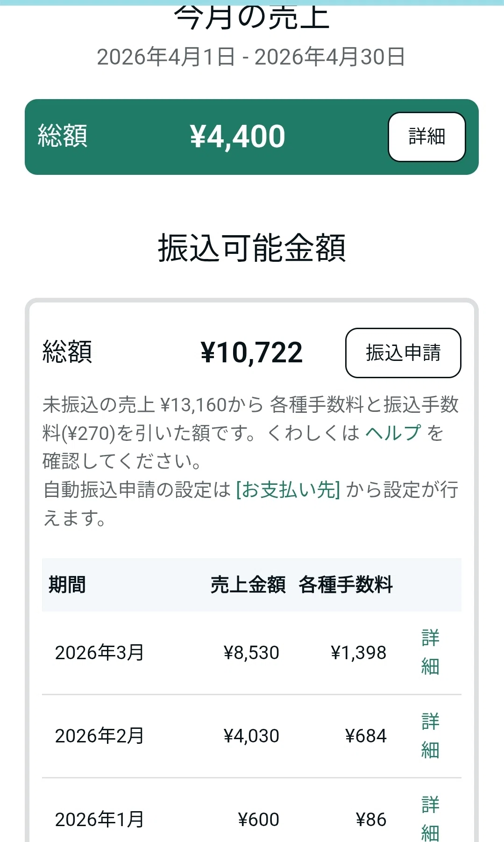Open 詳細 for this month's ¥4,400 sales
The height and width of the screenshot is (842, 504).
click(426, 137)
